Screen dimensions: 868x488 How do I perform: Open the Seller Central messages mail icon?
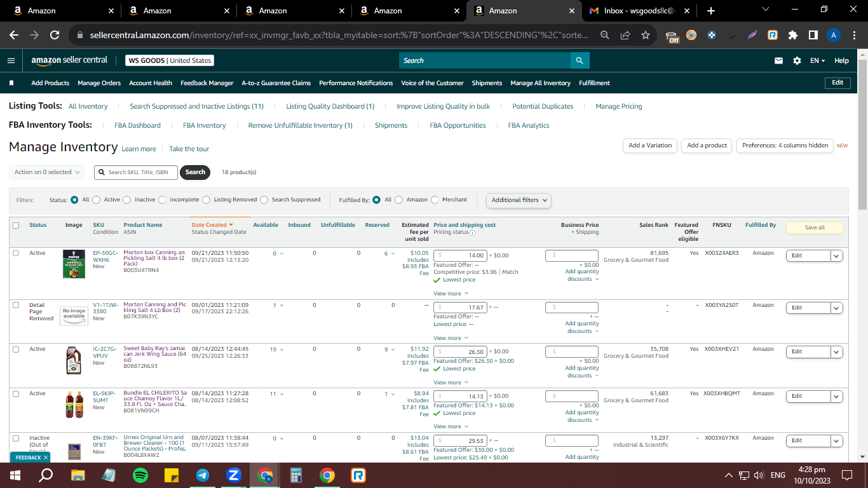tap(778, 61)
